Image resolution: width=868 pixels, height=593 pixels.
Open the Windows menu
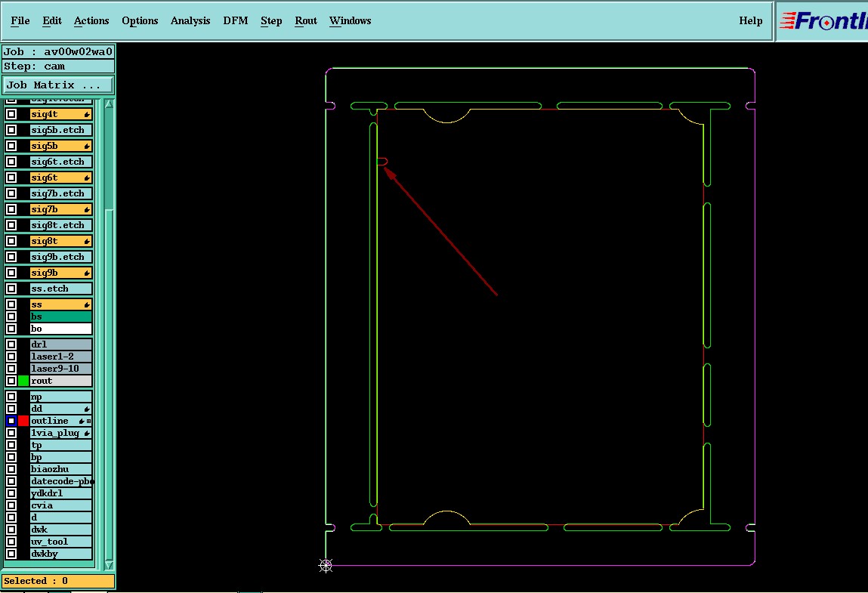[351, 21]
